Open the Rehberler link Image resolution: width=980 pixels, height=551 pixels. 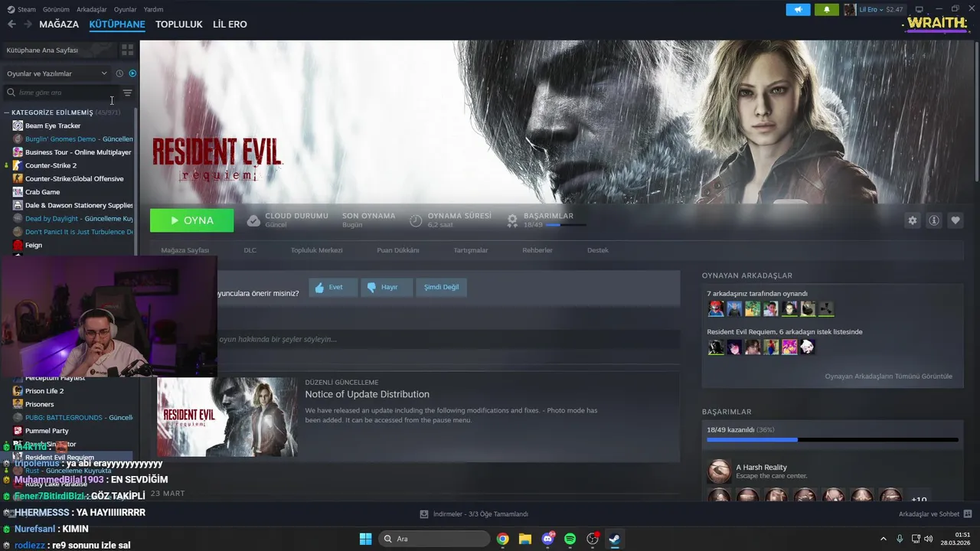pos(537,250)
